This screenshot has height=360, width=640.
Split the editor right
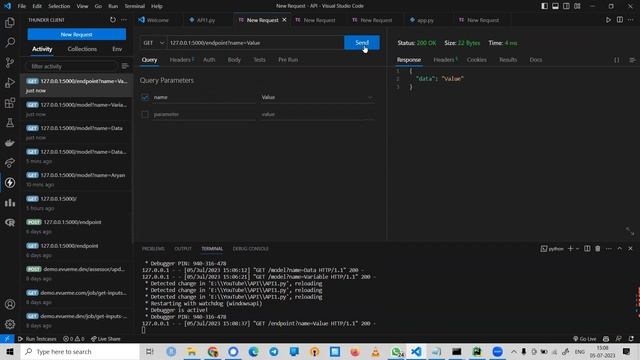pyautogui.click(x=620, y=20)
